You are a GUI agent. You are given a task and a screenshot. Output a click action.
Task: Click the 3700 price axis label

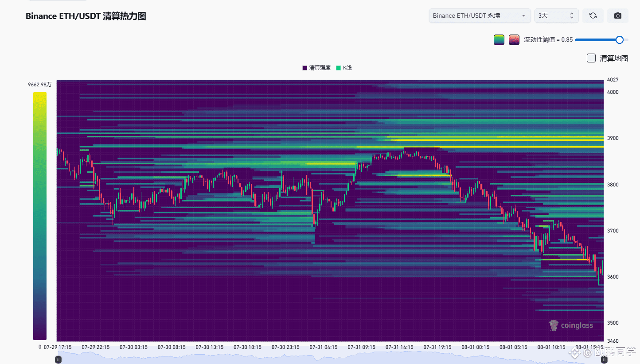613,231
